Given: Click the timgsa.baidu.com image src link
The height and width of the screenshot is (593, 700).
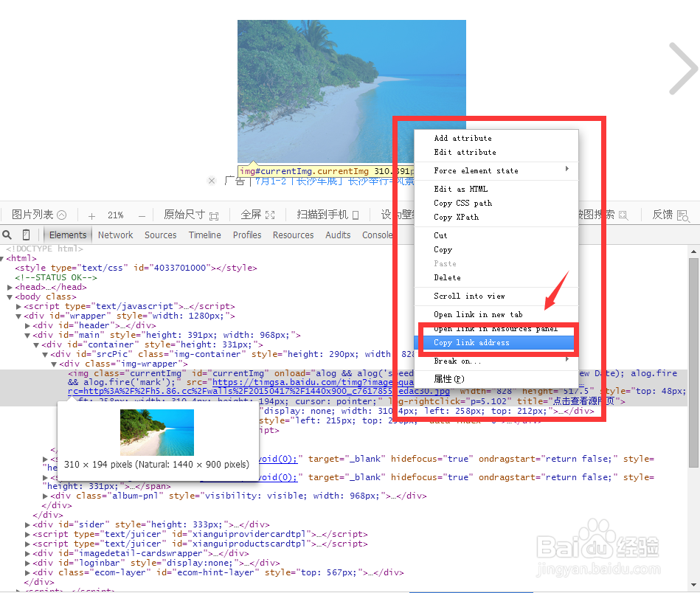Looking at the screenshot, I should pyautogui.click(x=313, y=382).
